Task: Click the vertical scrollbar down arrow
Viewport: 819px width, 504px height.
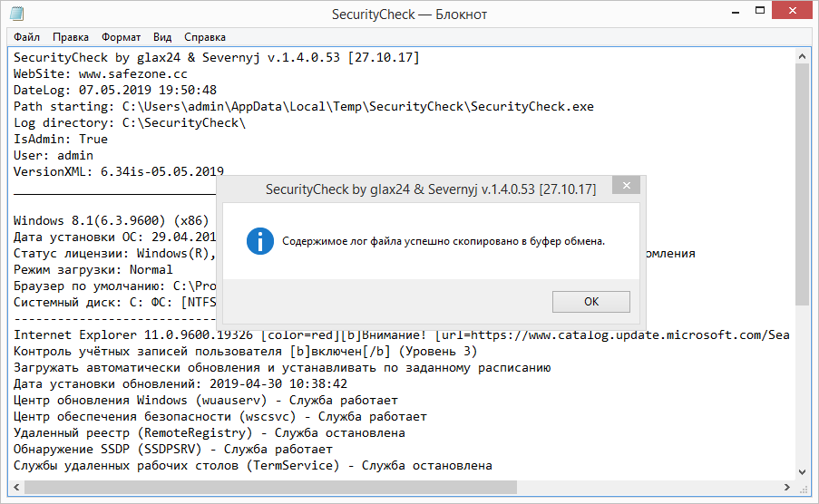Action: pyautogui.click(x=802, y=470)
